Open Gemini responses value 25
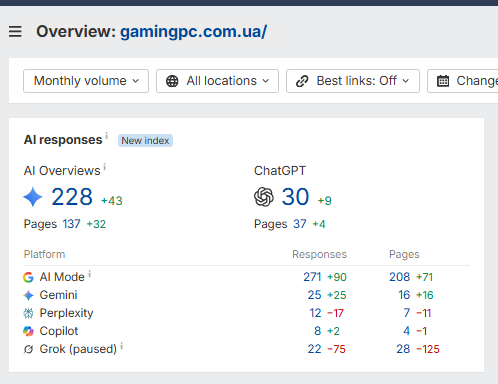Screen dimensions: 498x384 coord(314,295)
